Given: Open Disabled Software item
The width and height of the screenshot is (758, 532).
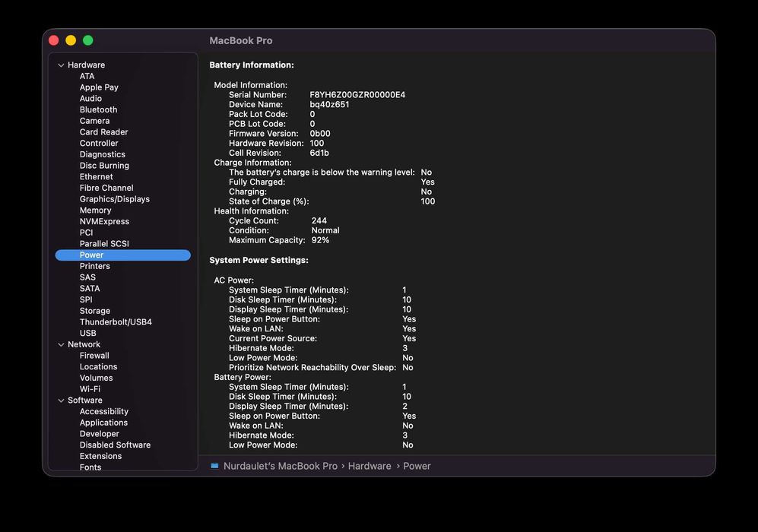Looking at the screenshot, I should click(115, 445).
